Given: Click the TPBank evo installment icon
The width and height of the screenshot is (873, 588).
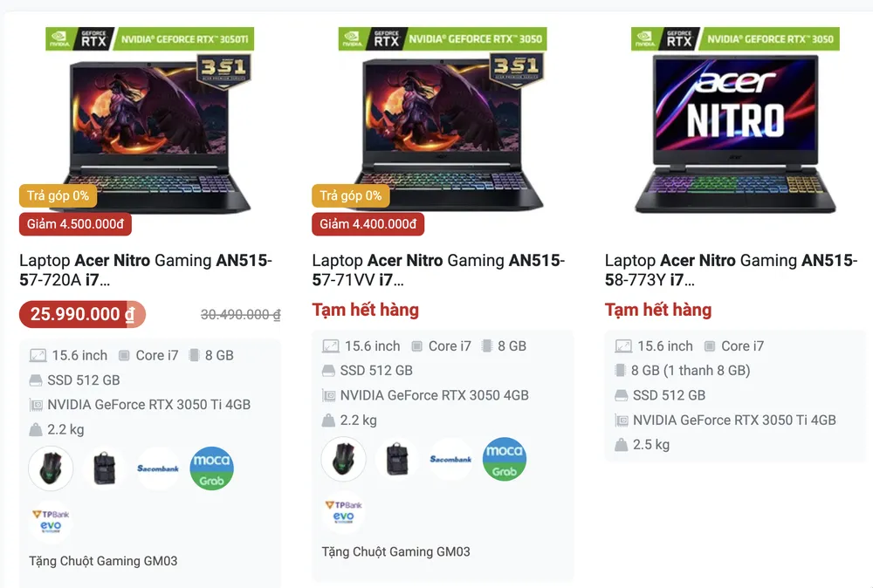Looking at the screenshot, I should pos(51,511).
